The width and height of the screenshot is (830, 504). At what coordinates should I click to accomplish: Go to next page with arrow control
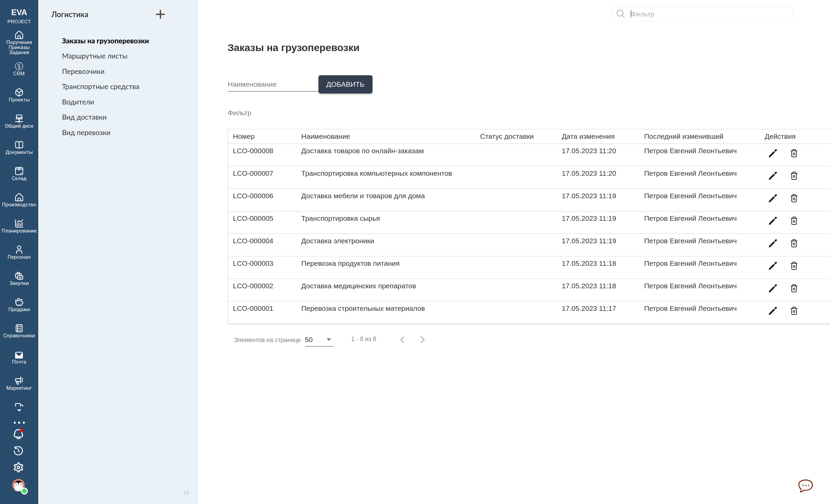pos(423,340)
